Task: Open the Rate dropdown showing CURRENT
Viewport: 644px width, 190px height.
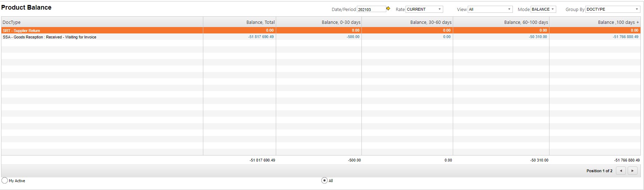Action: tap(424, 9)
